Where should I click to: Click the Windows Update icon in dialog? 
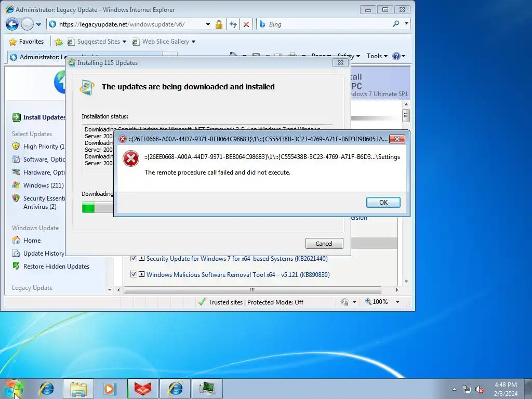87,87
